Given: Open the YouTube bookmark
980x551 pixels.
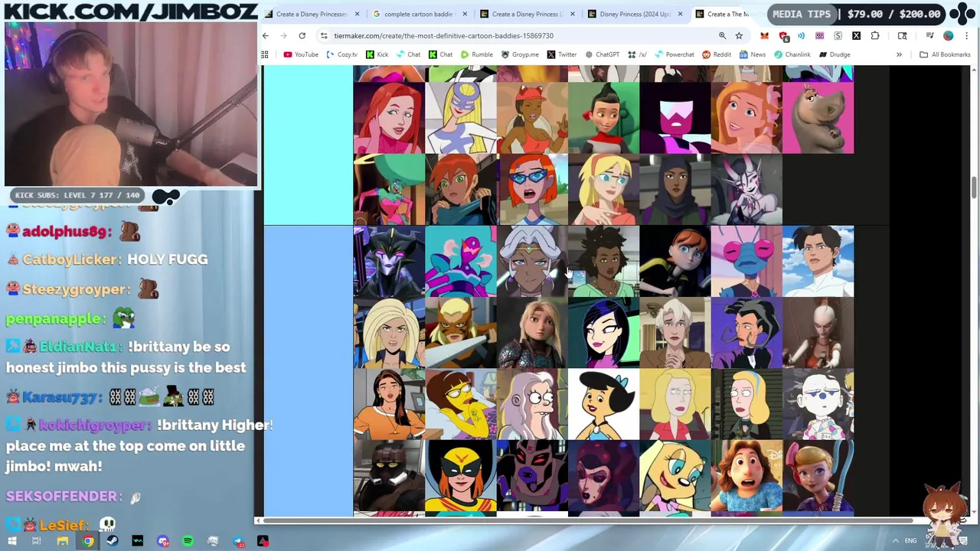Looking at the screenshot, I should point(301,54).
